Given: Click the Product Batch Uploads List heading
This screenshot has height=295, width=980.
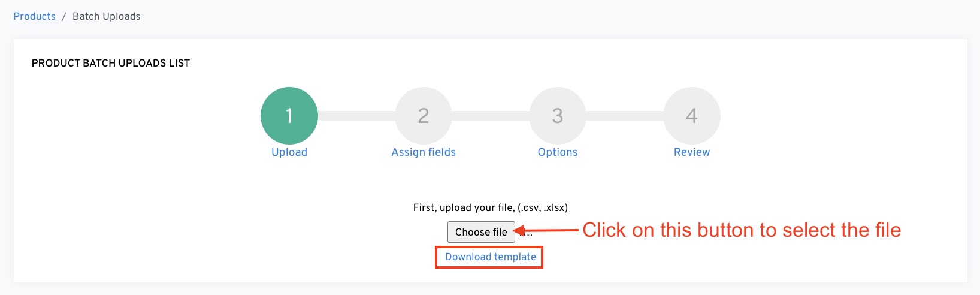Looking at the screenshot, I should coord(111,63).
